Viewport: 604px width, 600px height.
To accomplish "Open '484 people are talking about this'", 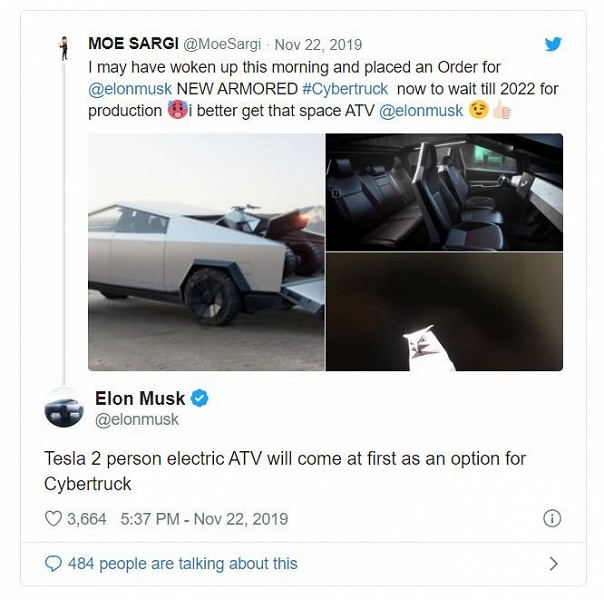I will coord(182,564).
